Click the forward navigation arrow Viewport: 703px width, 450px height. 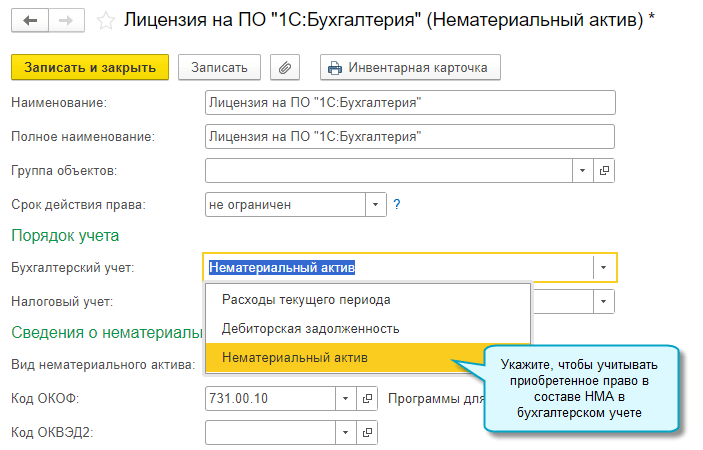(x=64, y=19)
